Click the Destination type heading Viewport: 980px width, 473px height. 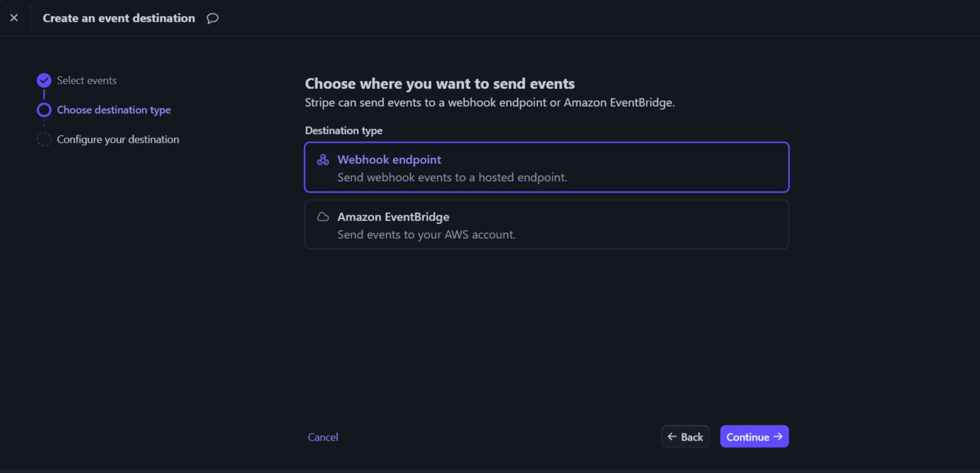point(344,130)
